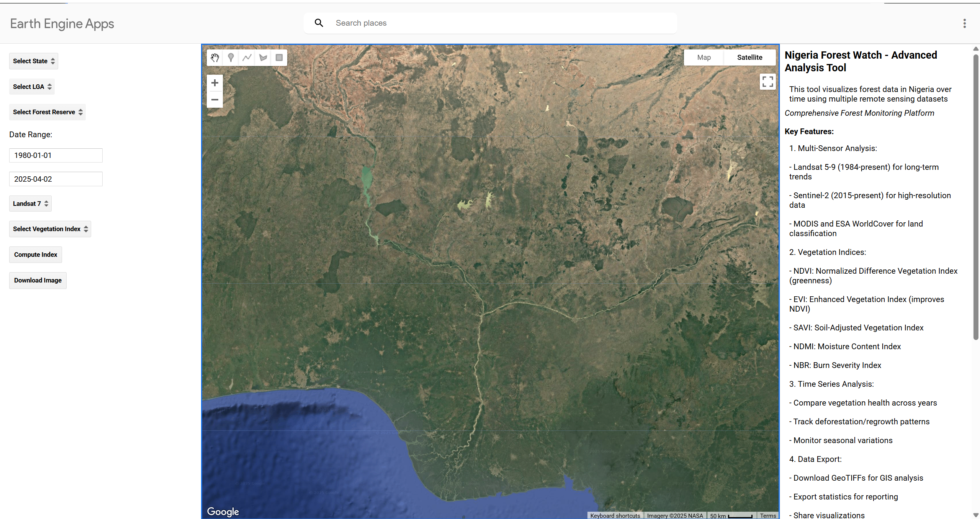980x519 pixels.
Task: Click the search magnifier icon
Action: point(319,23)
